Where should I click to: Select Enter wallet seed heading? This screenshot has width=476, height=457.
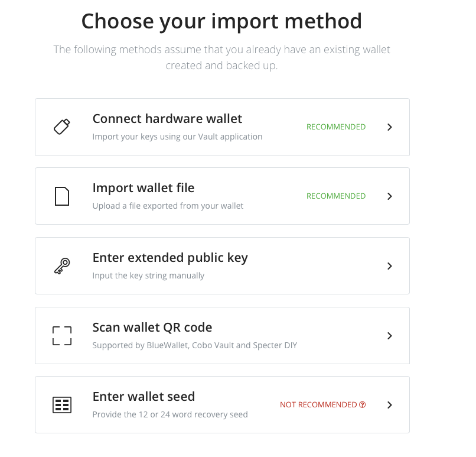click(144, 397)
